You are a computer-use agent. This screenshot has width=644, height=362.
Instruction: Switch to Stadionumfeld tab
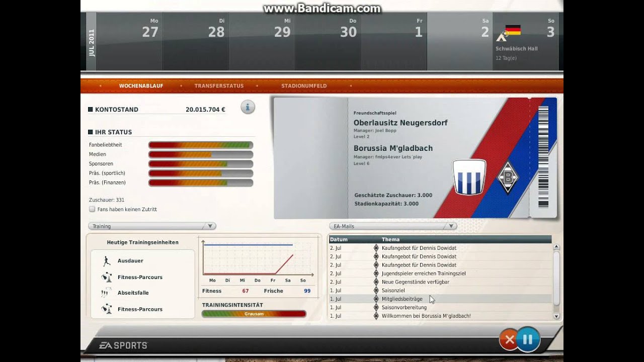(304, 86)
